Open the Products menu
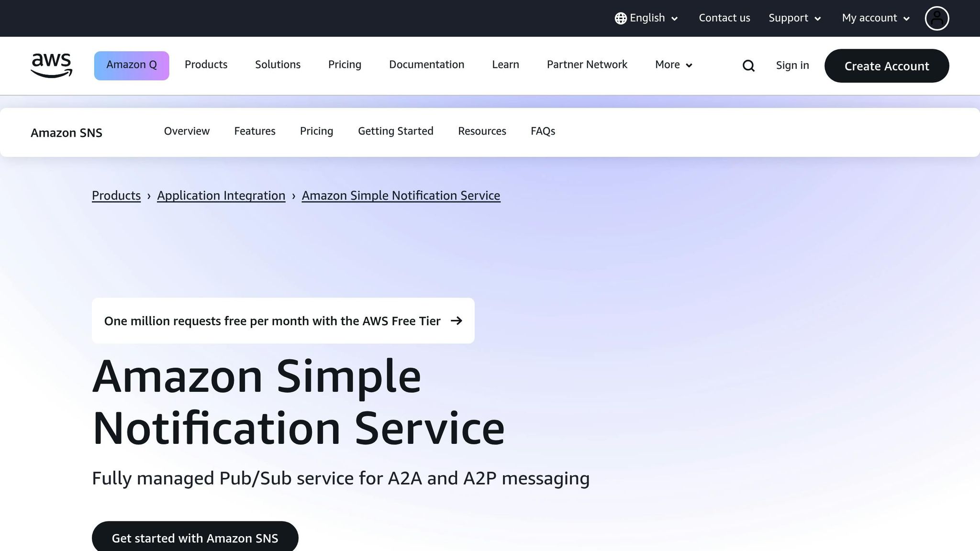This screenshot has width=980, height=551. pos(206,65)
